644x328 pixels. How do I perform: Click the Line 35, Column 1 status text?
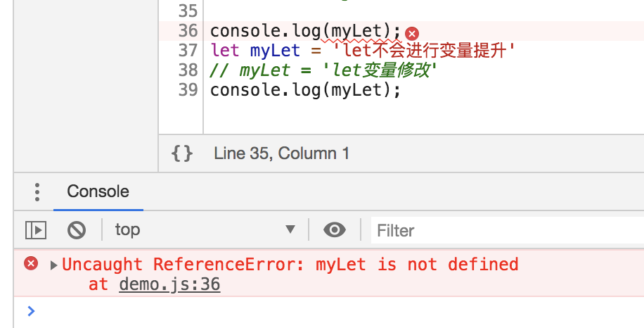pyautogui.click(x=281, y=153)
